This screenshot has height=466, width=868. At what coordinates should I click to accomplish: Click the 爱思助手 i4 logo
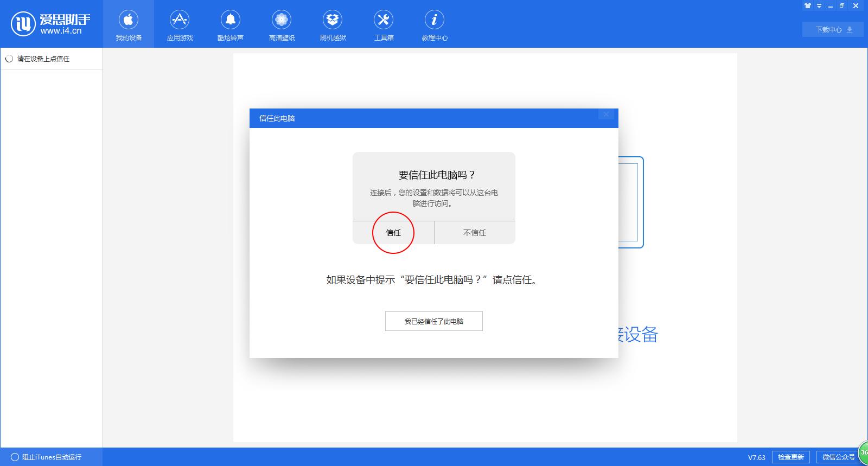(50, 24)
